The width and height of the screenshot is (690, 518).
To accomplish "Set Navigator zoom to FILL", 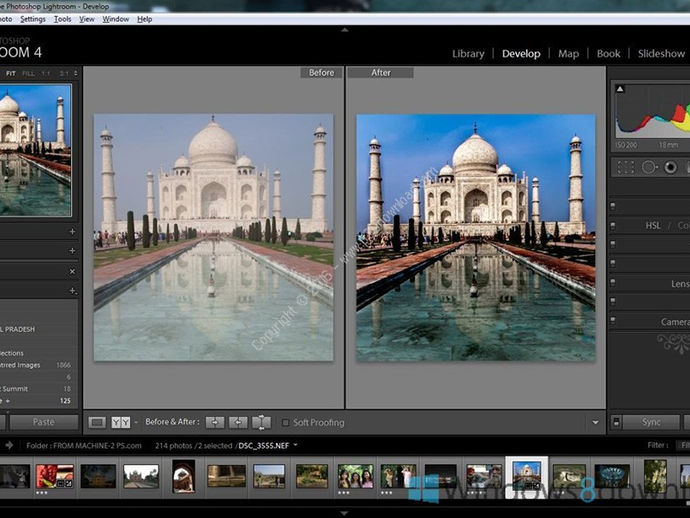I will tap(28, 73).
